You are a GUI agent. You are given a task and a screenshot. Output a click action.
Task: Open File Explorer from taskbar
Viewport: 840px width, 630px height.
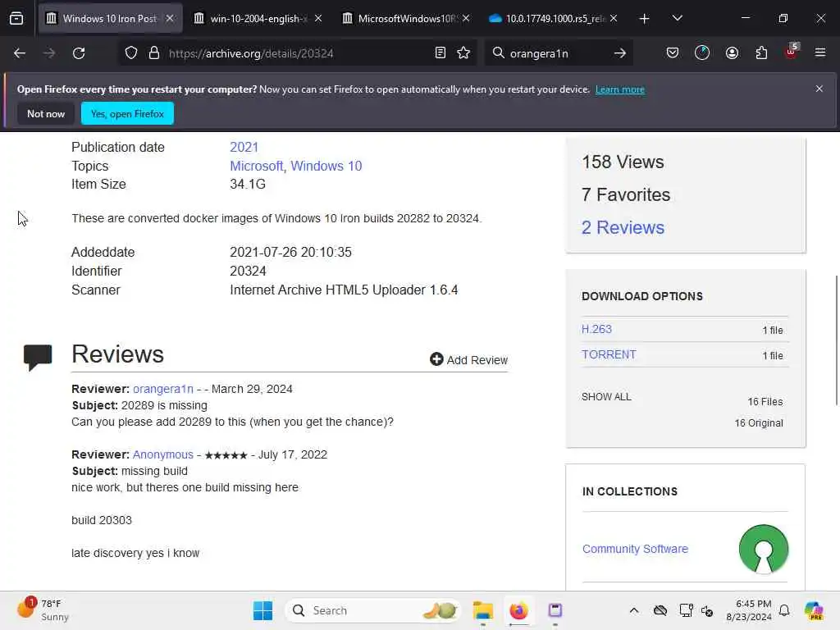(x=482, y=610)
